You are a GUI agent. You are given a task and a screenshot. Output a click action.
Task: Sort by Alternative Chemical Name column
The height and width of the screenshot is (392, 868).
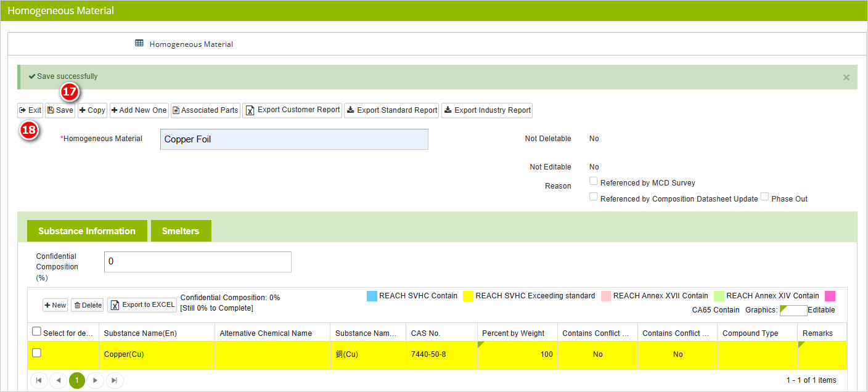coord(272,333)
